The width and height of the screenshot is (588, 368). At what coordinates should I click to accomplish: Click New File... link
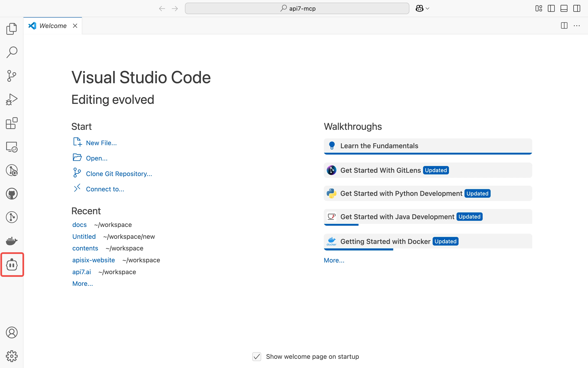(x=101, y=143)
